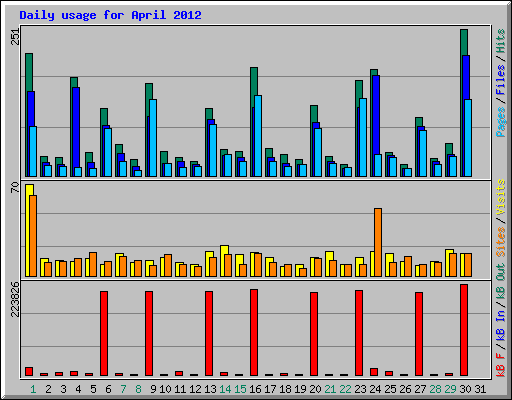Select day 16 on the x-axis
The width and height of the screenshot is (512, 400).
click(x=255, y=389)
